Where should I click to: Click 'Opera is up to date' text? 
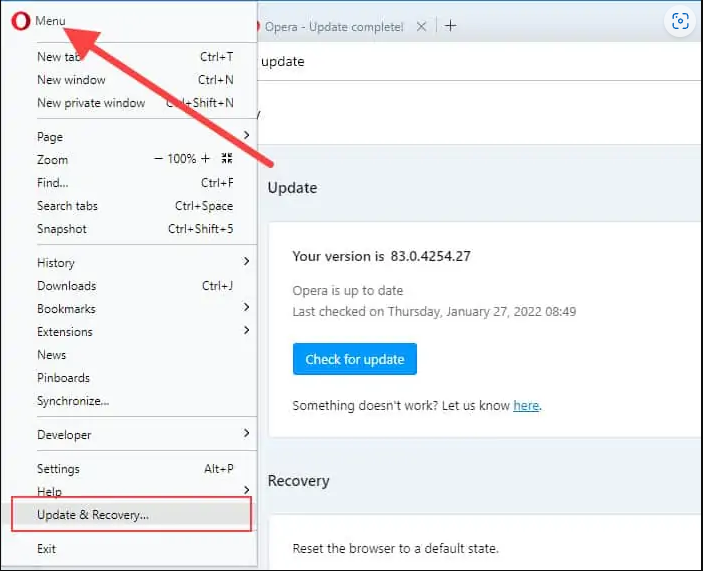(x=347, y=291)
